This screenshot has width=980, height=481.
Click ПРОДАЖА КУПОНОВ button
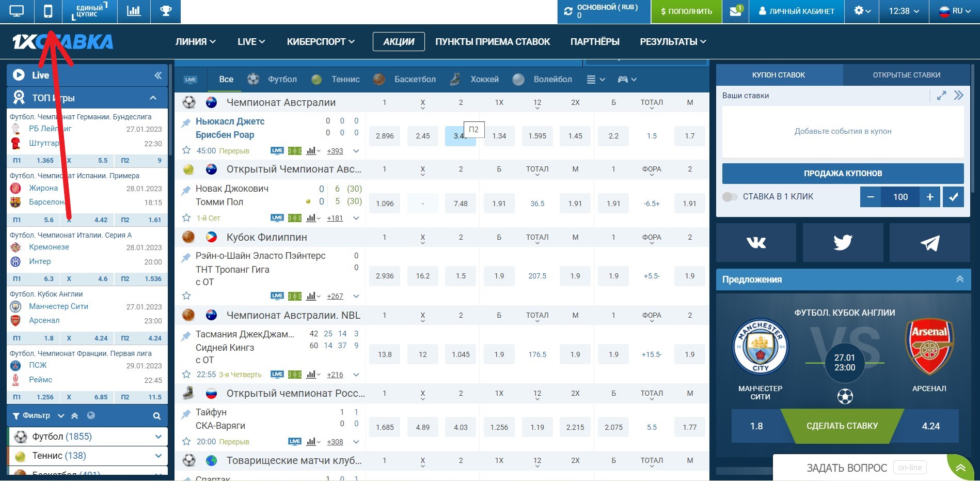pyautogui.click(x=843, y=174)
